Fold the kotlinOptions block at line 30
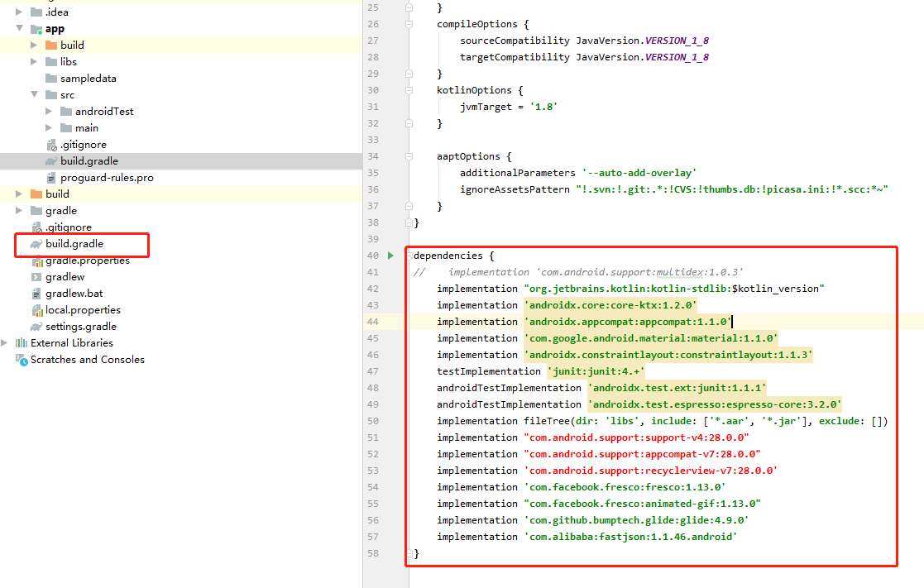This screenshot has height=588, width=924. (x=409, y=90)
